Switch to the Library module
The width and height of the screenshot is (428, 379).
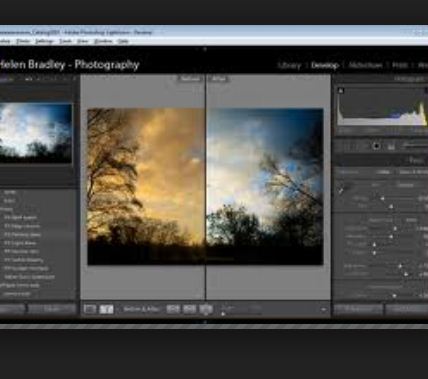tap(289, 65)
